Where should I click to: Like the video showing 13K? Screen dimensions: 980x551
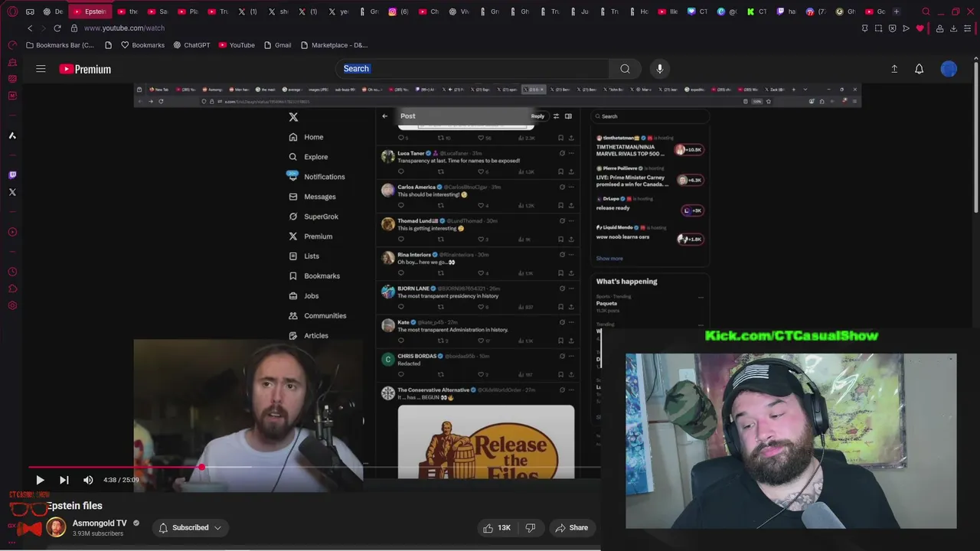pos(497,527)
